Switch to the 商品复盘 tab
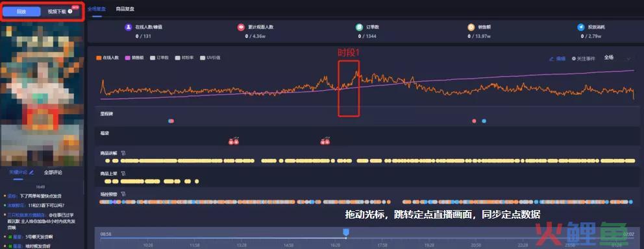Image resolution: width=644 pixels, height=249 pixels. click(x=125, y=8)
